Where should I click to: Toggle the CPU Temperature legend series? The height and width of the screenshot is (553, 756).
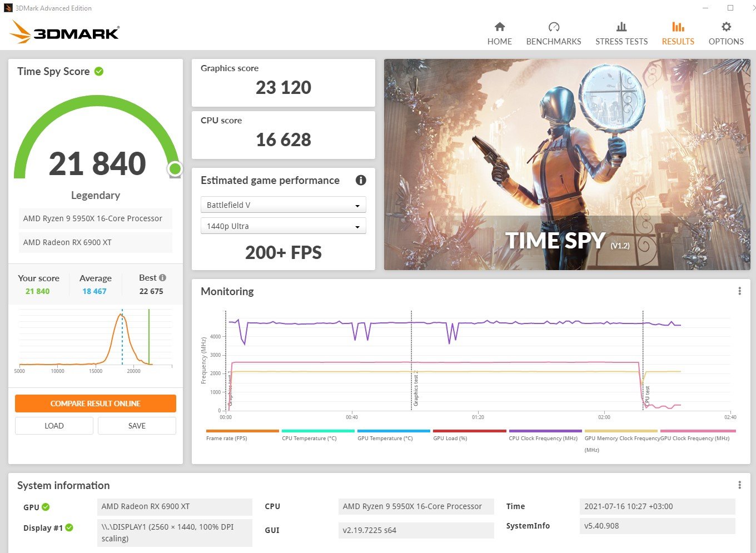coord(318,435)
